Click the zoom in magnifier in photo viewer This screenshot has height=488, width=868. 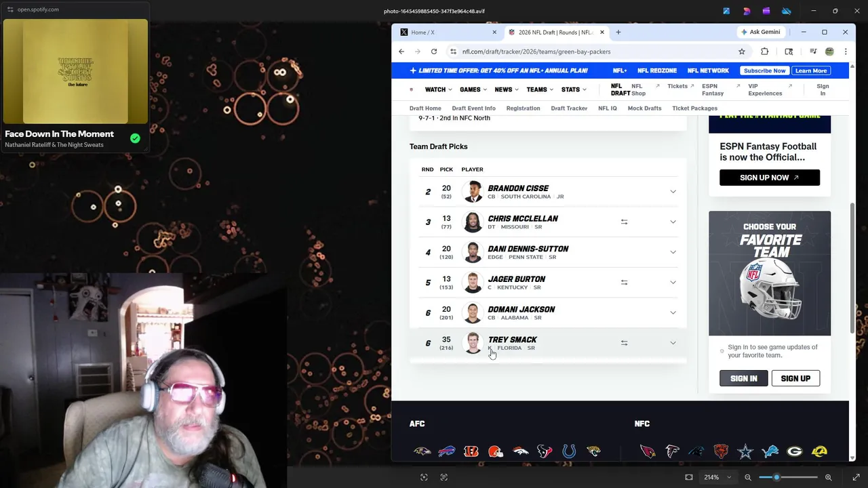point(828,477)
